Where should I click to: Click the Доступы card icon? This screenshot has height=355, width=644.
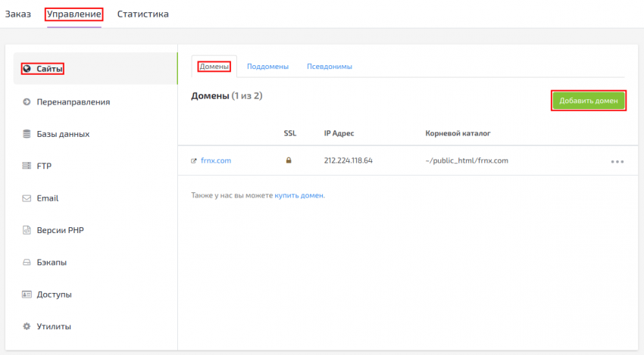point(27,294)
